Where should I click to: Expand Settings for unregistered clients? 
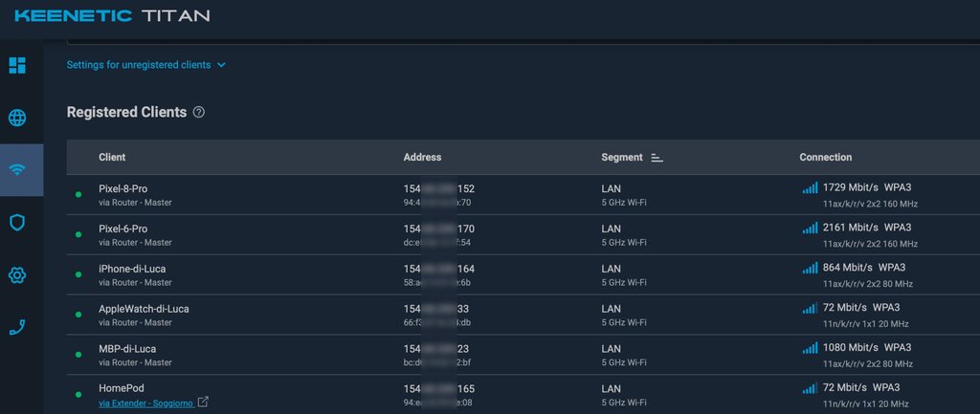145,65
